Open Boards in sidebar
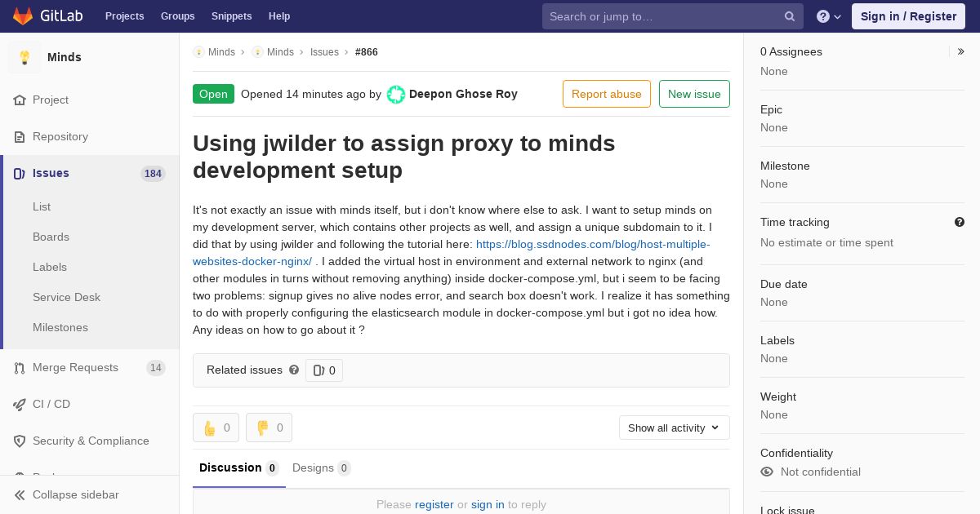 pos(51,237)
